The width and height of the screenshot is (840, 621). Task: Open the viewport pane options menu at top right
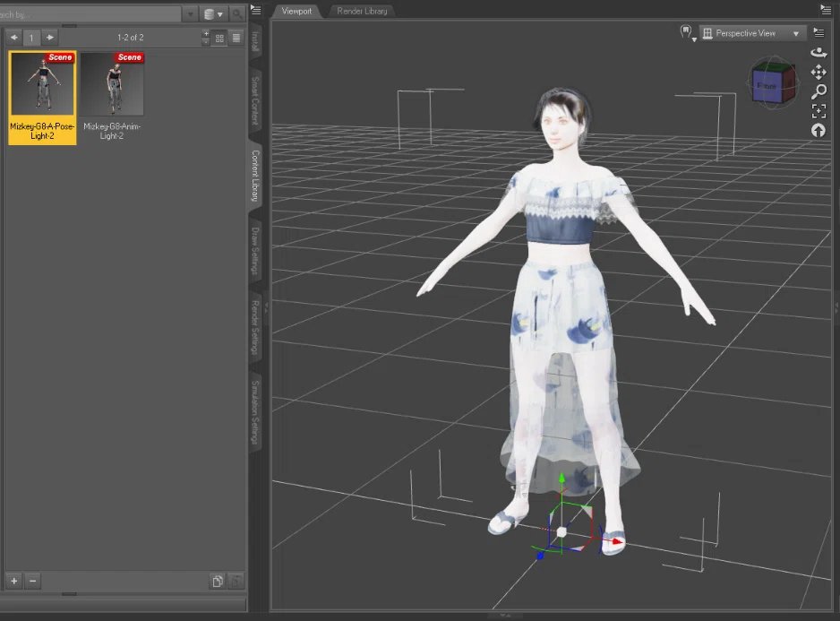tap(826, 9)
